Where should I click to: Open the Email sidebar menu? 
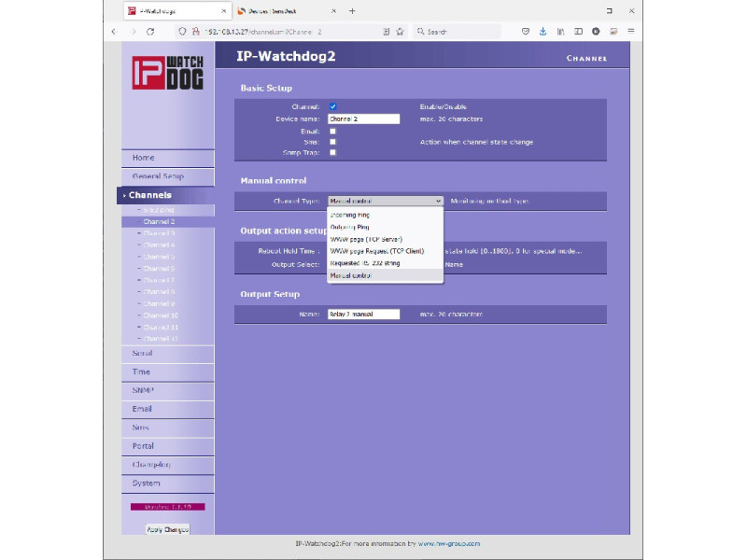(168, 410)
